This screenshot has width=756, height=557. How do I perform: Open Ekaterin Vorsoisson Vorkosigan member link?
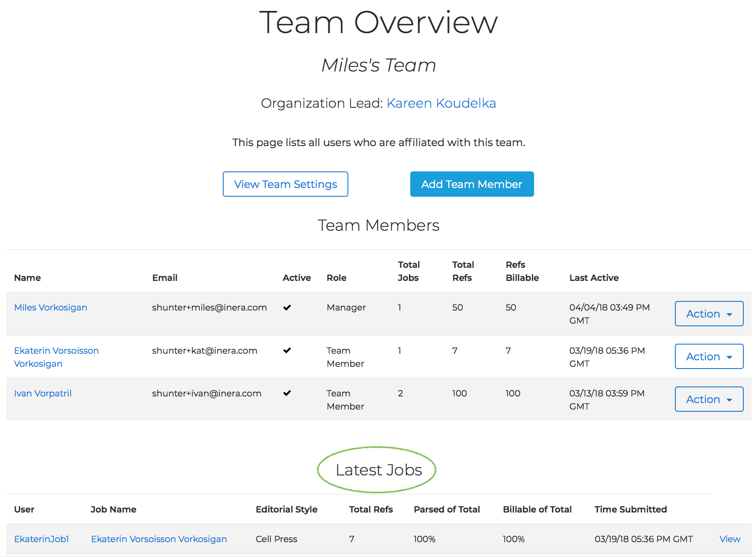tap(56, 357)
